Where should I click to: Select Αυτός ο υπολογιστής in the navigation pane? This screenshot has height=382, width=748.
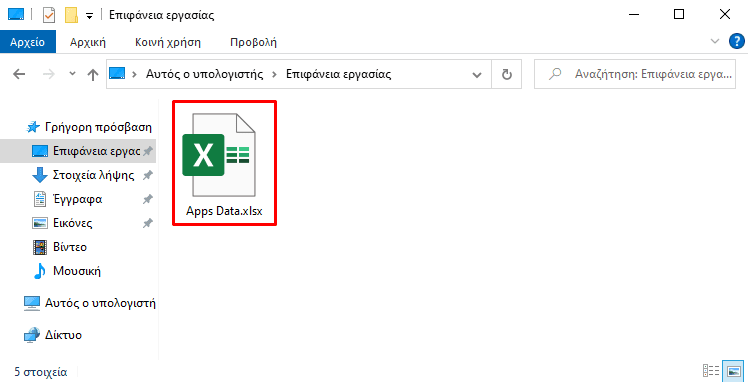click(x=90, y=303)
